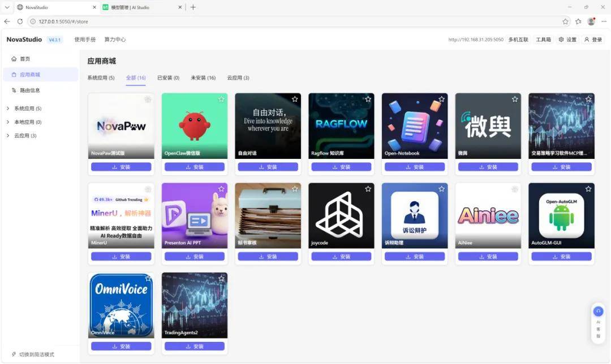The image size is (611, 364).
Task: Toggle favorite star on Ragflow 知识库 card
Action: pos(368,99)
